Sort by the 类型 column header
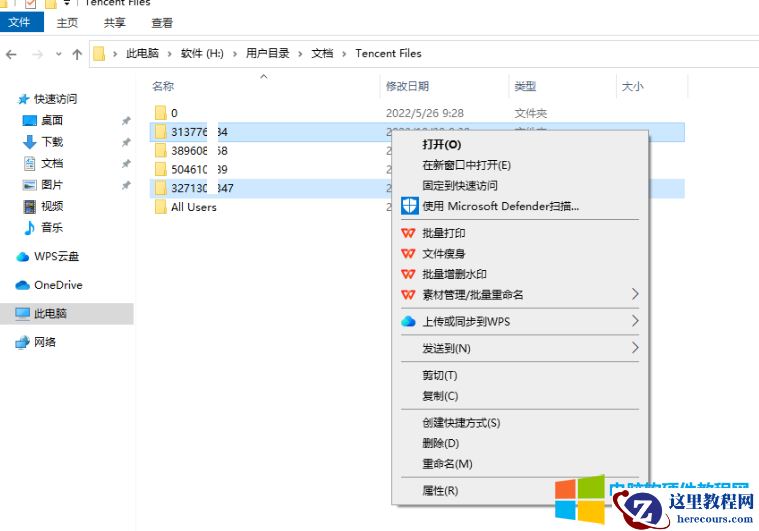Viewport: 759px width, 531px height. 525,86
